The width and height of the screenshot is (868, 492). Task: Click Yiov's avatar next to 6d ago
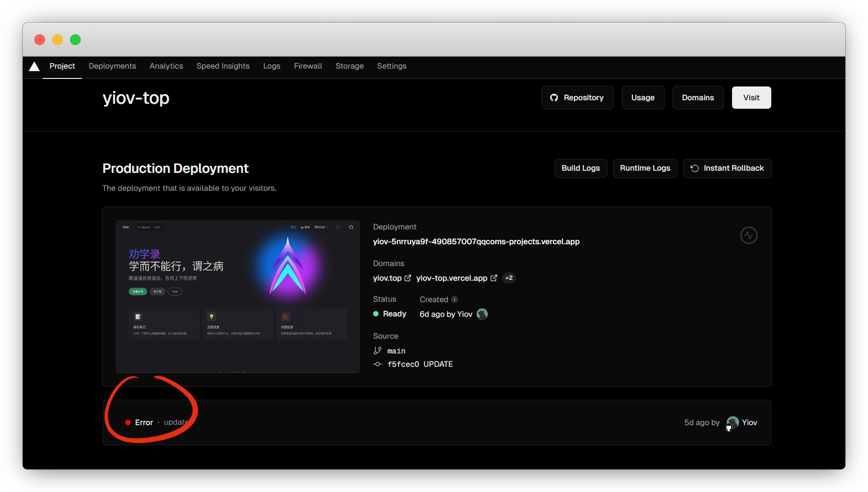pos(482,314)
